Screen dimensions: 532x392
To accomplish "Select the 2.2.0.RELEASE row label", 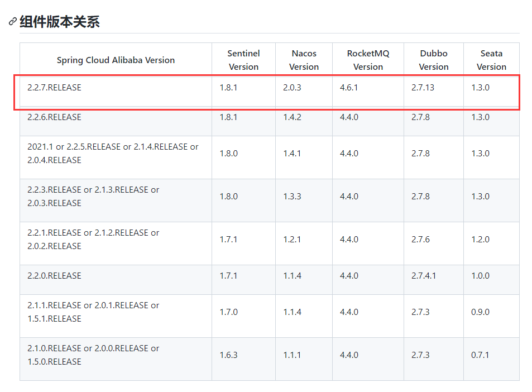I will pyautogui.click(x=54, y=276).
